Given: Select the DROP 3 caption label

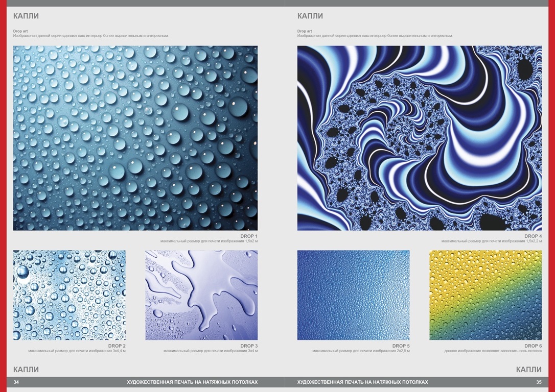Looking at the screenshot, I should pyautogui.click(x=248, y=346).
